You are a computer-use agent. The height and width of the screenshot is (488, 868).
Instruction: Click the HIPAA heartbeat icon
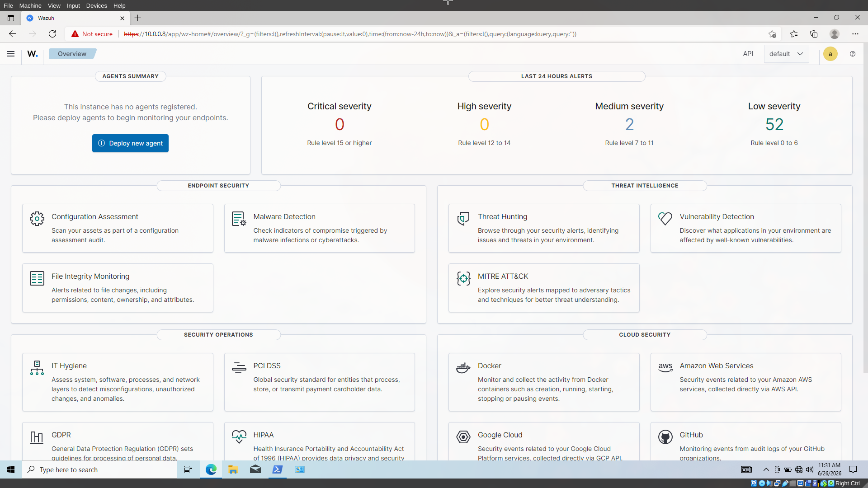(239, 437)
